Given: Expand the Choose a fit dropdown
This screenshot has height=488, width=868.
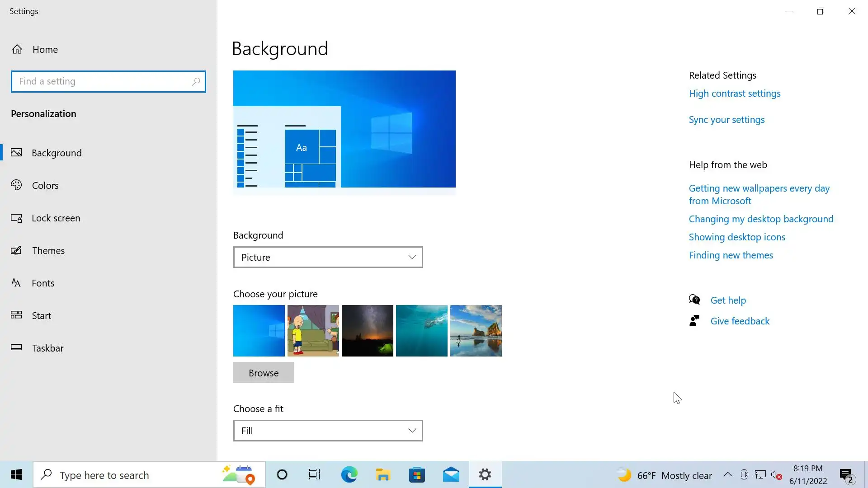Looking at the screenshot, I should point(328,431).
